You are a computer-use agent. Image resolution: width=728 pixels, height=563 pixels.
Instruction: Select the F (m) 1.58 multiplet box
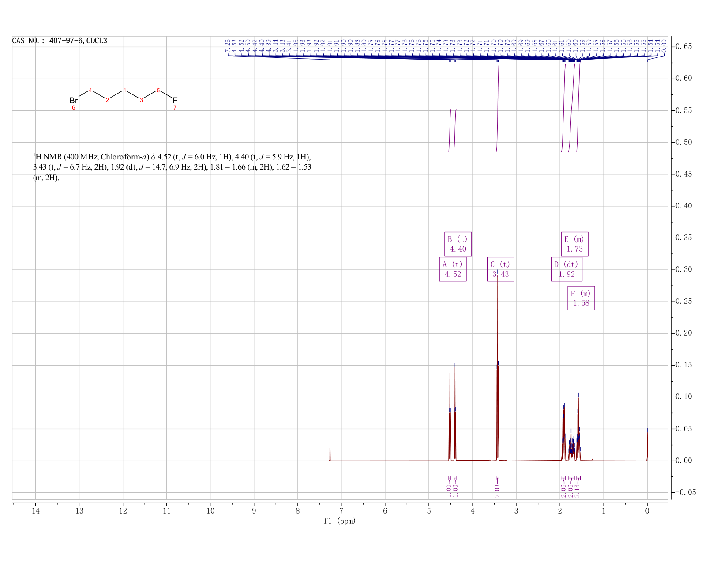[x=581, y=298]
